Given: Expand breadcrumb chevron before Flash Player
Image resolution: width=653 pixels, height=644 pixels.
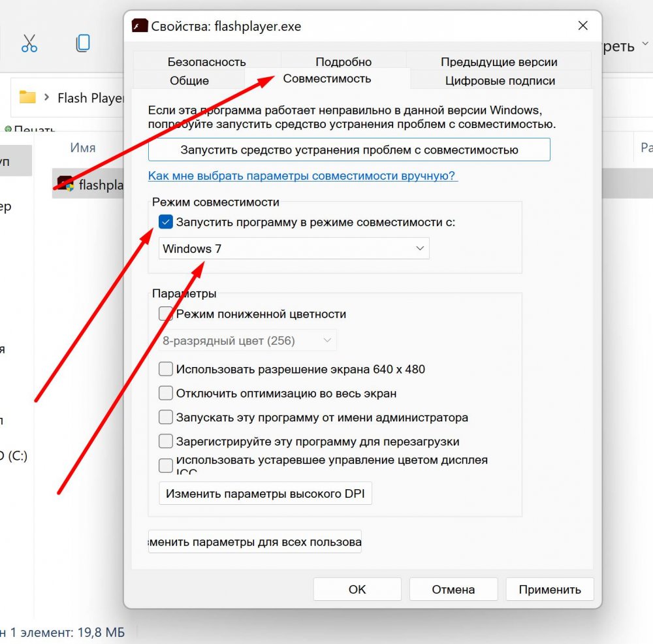Looking at the screenshot, I should click(x=46, y=97).
